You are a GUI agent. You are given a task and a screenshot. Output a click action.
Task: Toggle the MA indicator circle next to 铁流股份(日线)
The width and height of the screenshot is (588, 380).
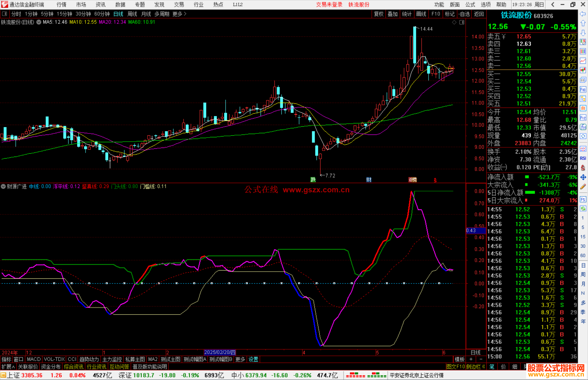pyautogui.click(x=39, y=22)
